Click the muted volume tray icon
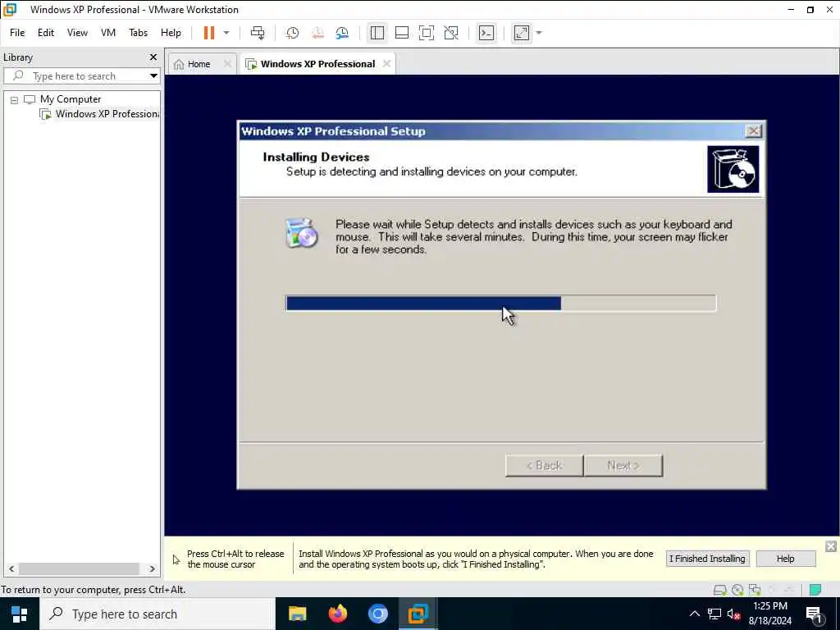 click(x=734, y=614)
